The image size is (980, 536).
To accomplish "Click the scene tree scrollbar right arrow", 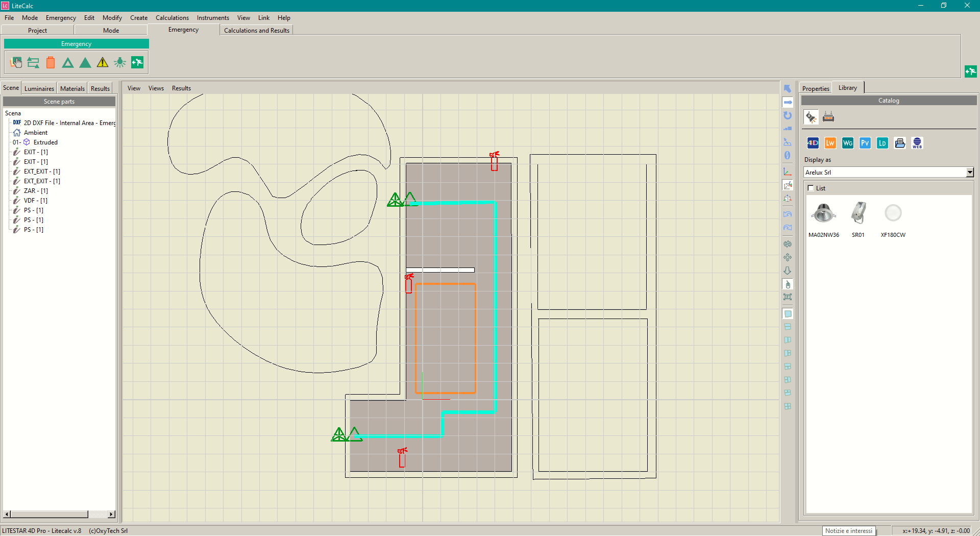I will coord(112,515).
